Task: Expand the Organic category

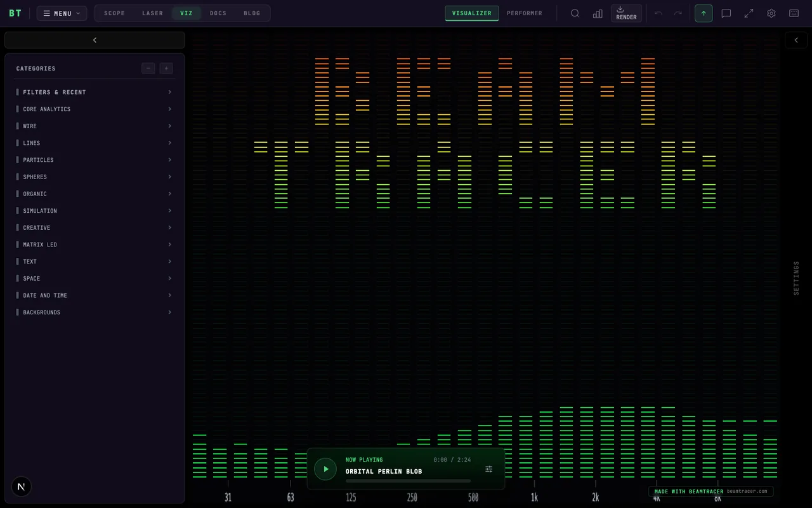Action: [x=95, y=194]
